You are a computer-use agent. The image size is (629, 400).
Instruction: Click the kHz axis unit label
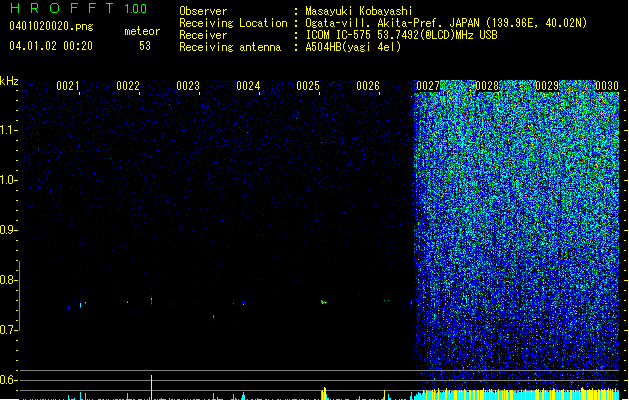9,81
